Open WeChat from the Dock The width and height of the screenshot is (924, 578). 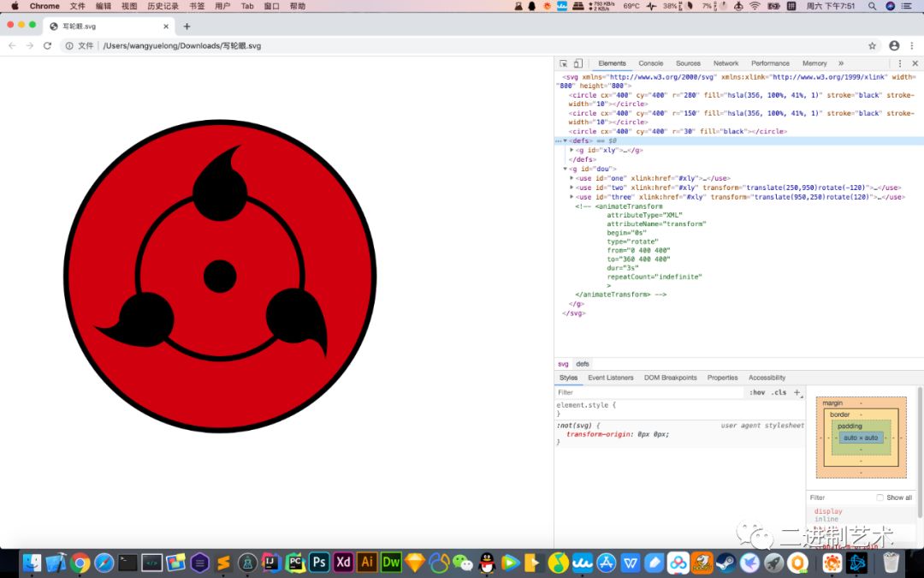point(463,563)
